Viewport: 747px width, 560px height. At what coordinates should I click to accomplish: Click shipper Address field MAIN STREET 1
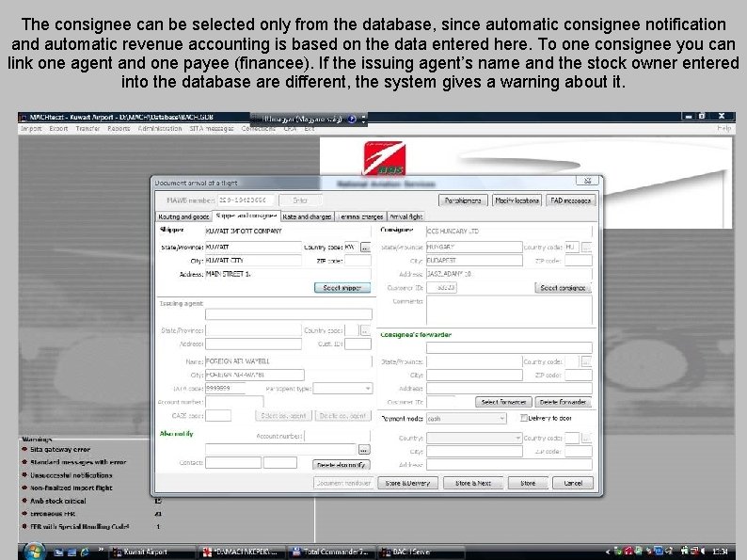[288, 274]
